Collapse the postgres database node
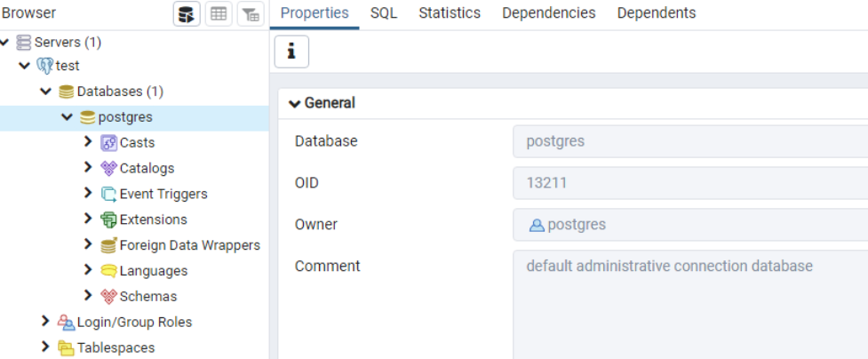The width and height of the screenshot is (868, 359). [67, 117]
